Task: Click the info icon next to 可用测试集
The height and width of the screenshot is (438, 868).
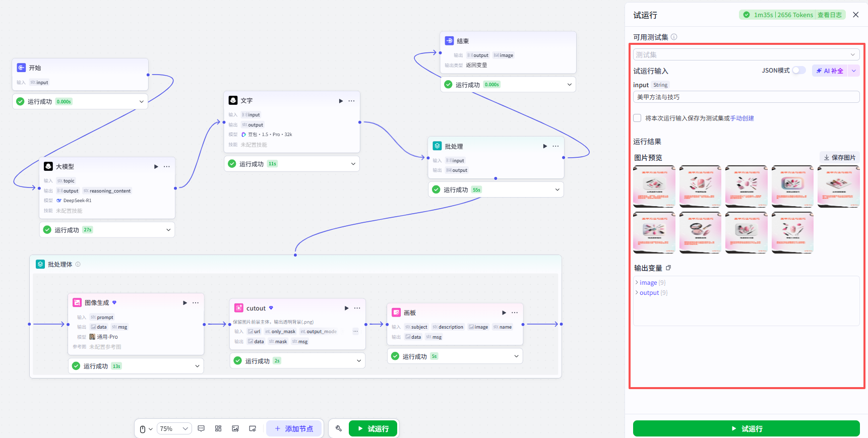Action: tap(674, 37)
